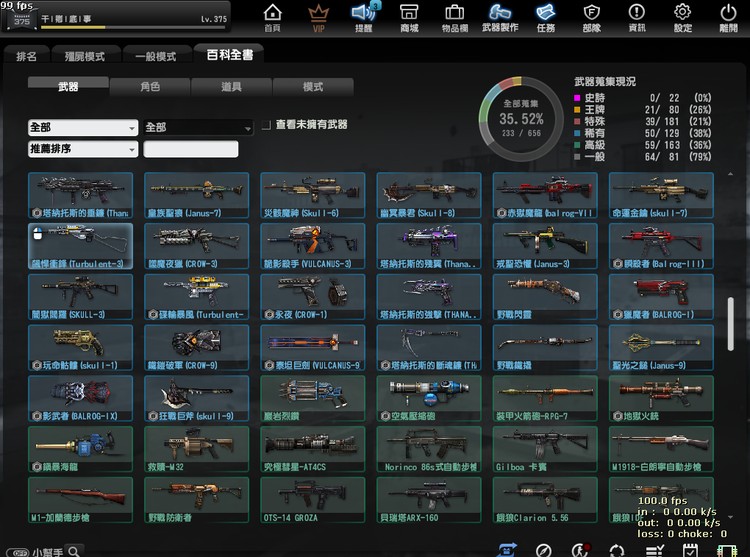Toggle the 查看未擁有武器 checkbox
Image resolution: width=750 pixels, height=557 pixels.
click(x=266, y=125)
